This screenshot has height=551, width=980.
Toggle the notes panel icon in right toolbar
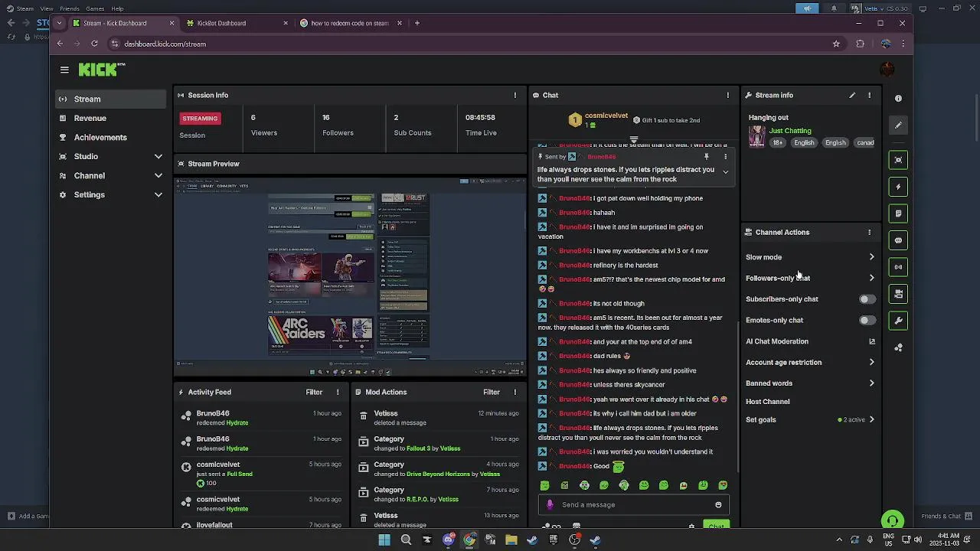point(898,214)
